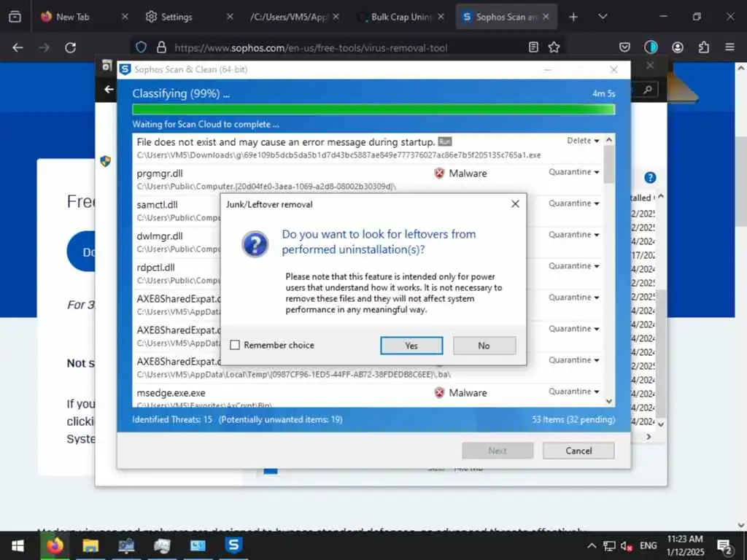Viewport: 747px width, 560px height.
Task: Go back with browser back arrow
Action: pyautogui.click(x=18, y=47)
